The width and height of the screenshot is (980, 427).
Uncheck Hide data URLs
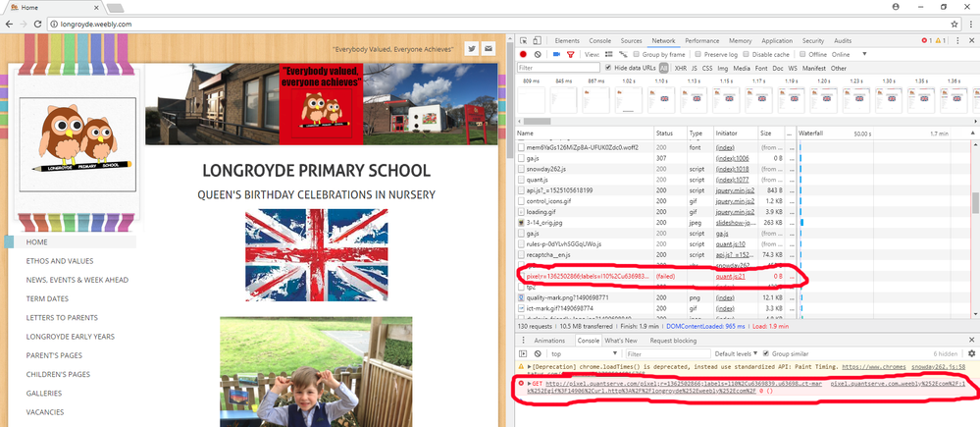(x=607, y=68)
